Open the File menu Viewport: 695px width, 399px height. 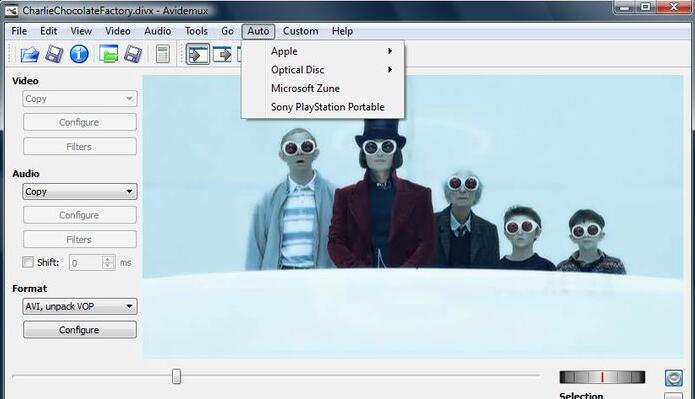coord(19,31)
